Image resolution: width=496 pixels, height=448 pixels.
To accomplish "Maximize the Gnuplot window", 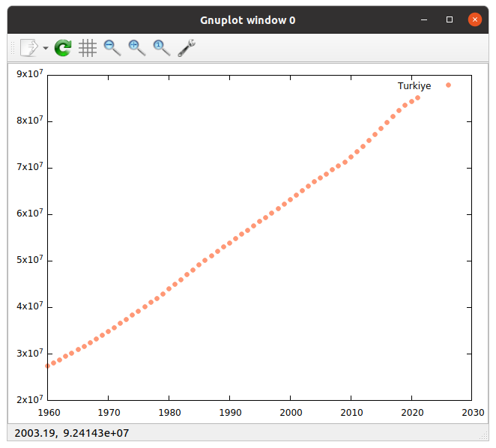I will 450,19.
